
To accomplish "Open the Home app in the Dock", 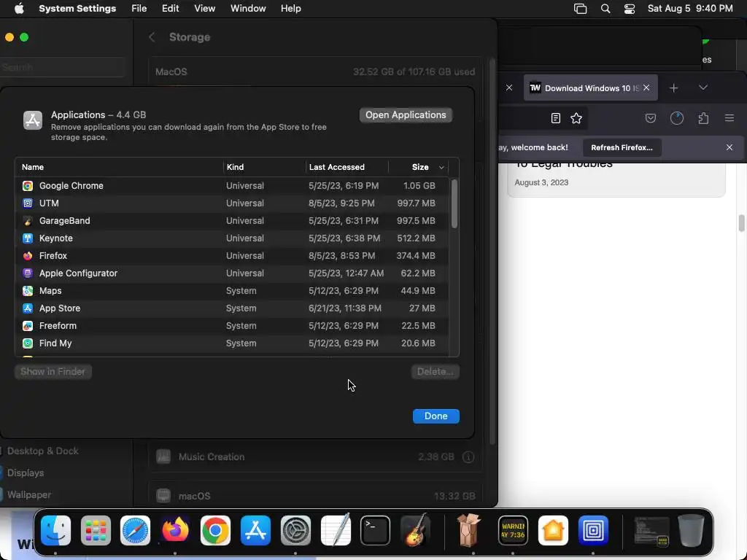I will (553, 530).
